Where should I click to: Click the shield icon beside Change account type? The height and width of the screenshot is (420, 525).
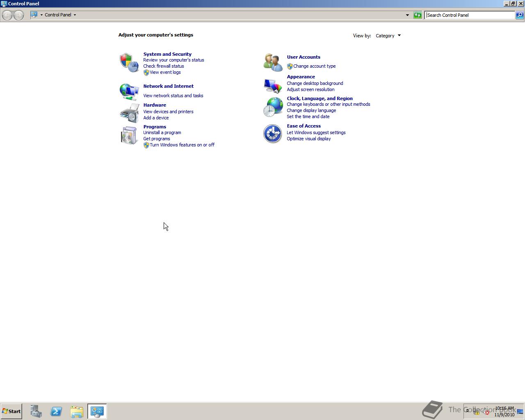[x=290, y=66]
